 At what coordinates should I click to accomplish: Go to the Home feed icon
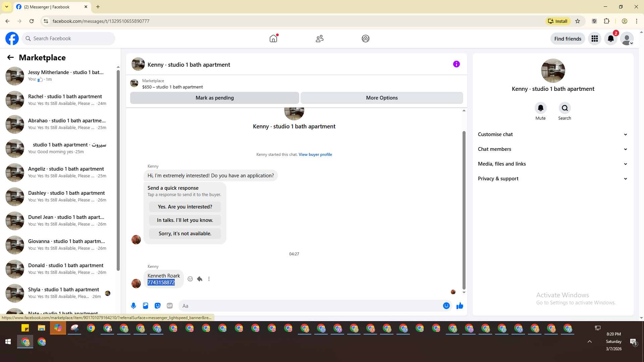coord(273,39)
